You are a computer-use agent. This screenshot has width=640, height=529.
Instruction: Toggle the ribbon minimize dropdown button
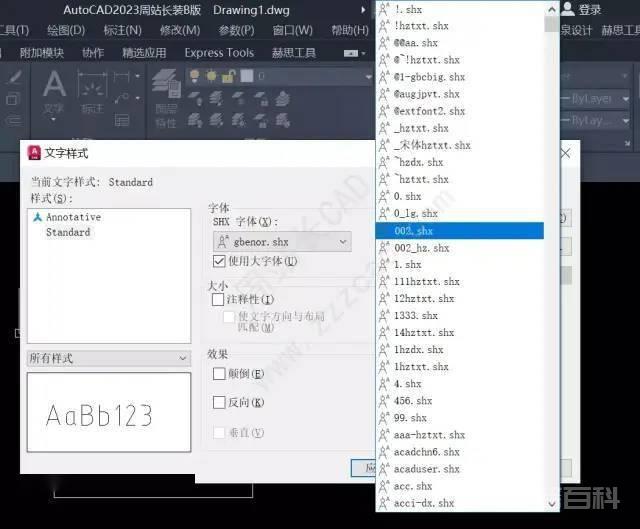[x=354, y=53]
